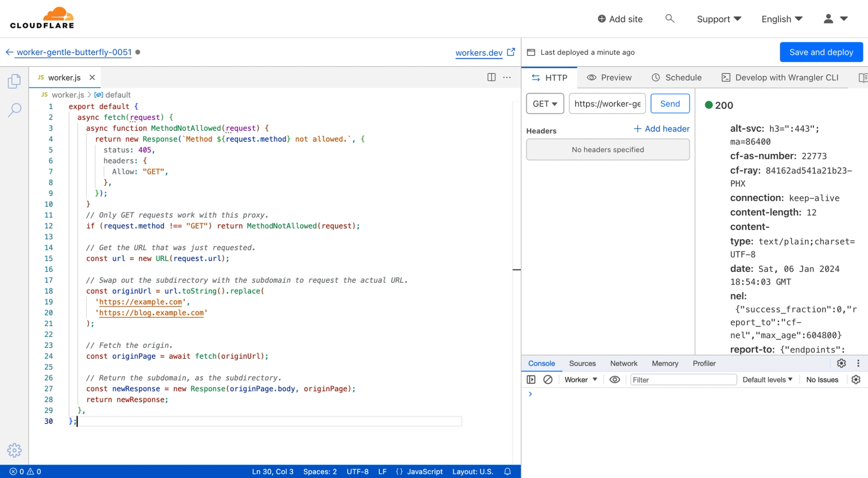Click the clear console icon
The image size is (868, 478).
(547, 379)
